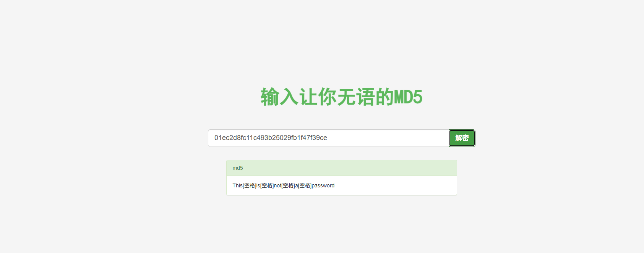This screenshot has height=253, width=644.
Task: Click the word This in the result
Action: [x=237, y=185]
